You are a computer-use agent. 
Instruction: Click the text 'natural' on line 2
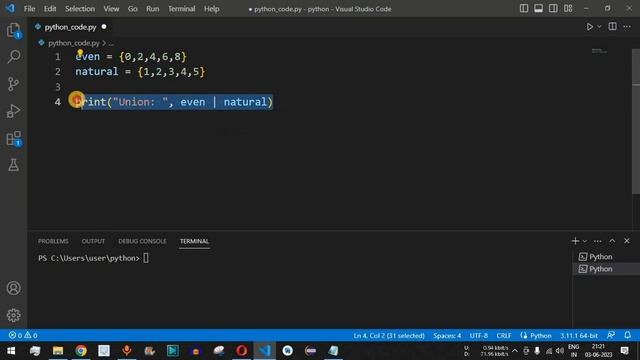pyautogui.click(x=97, y=71)
